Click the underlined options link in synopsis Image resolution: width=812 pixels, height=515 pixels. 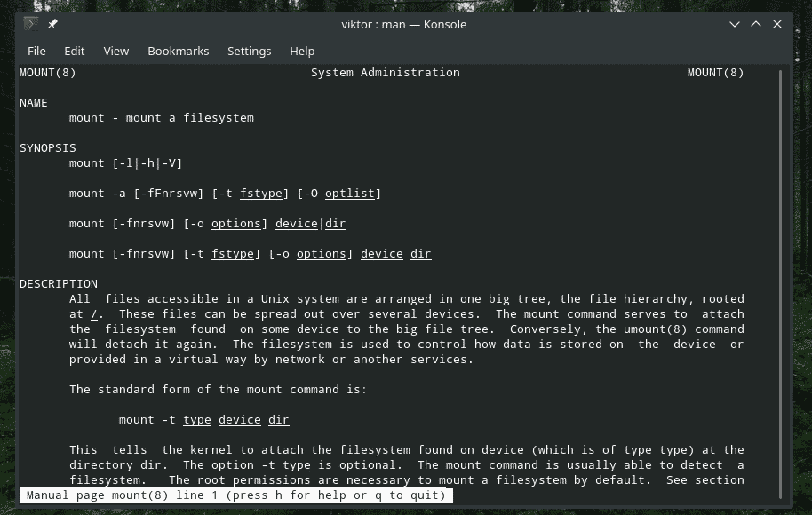pos(236,223)
